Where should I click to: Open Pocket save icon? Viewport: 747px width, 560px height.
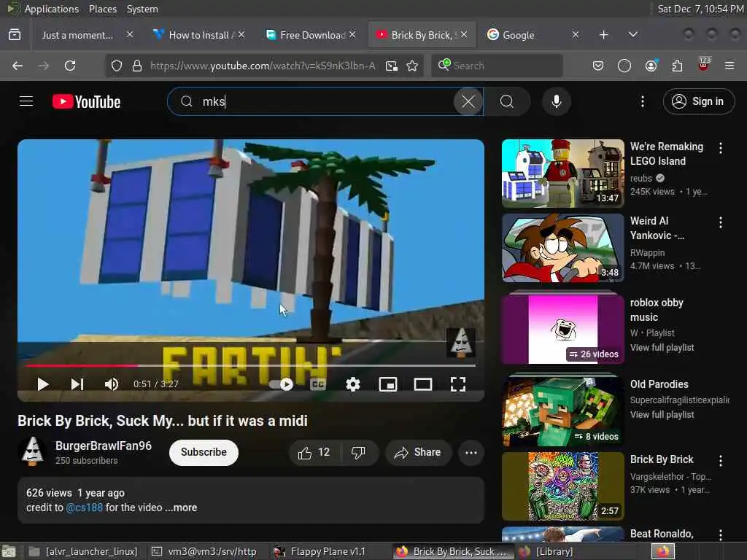(598, 66)
